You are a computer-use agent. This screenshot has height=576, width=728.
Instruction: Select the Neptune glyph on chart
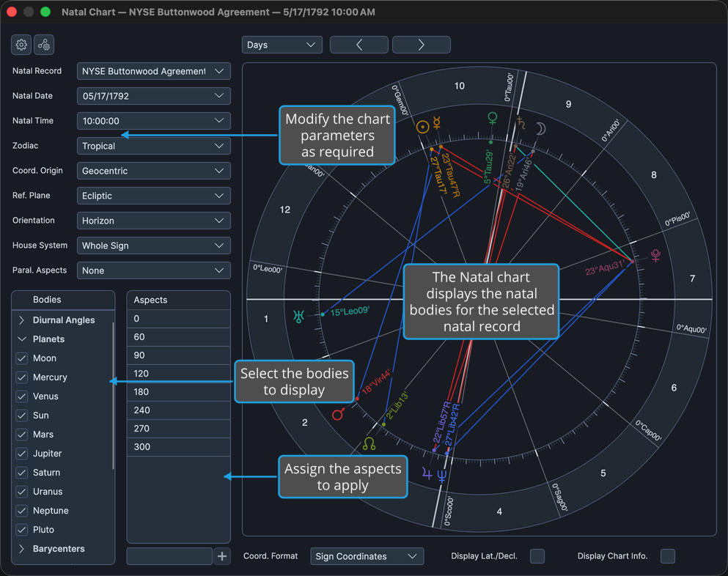point(442,476)
